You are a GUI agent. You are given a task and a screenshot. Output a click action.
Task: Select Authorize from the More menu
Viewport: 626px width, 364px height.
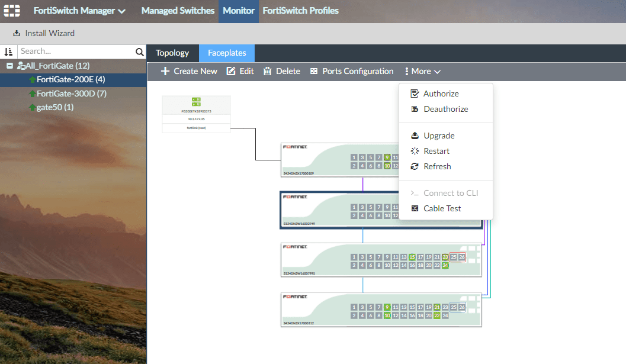[441, 94]
